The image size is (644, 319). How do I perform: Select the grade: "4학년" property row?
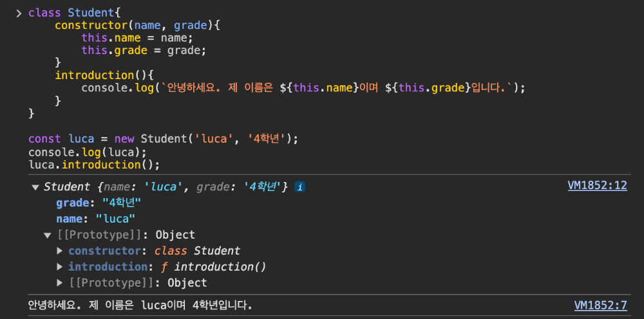(x=99, y=203)
